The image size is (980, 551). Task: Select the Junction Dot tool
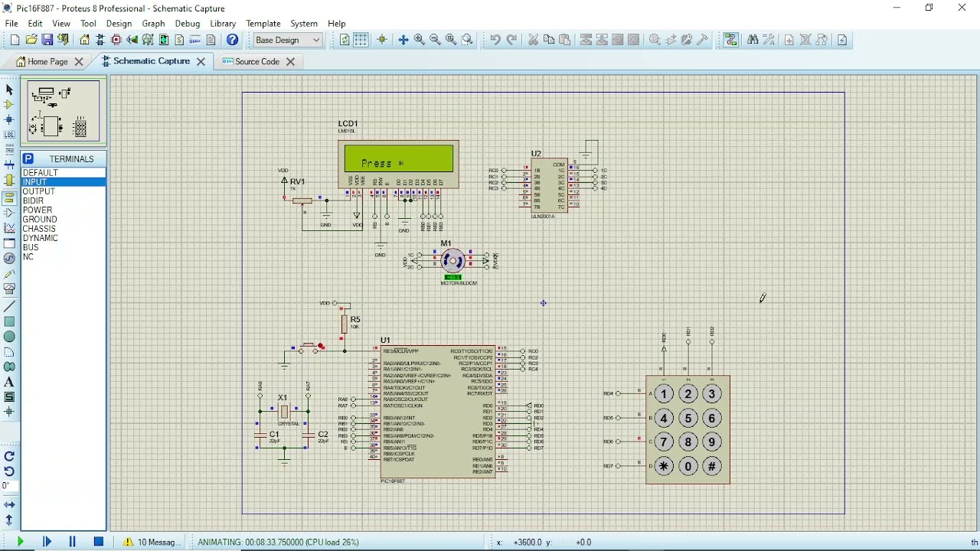(9, 120)
